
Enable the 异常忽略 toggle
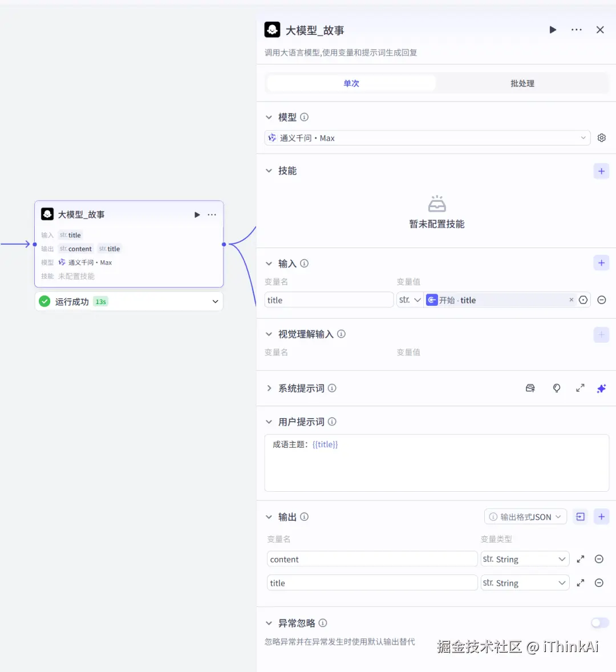[x=599, y=622]
